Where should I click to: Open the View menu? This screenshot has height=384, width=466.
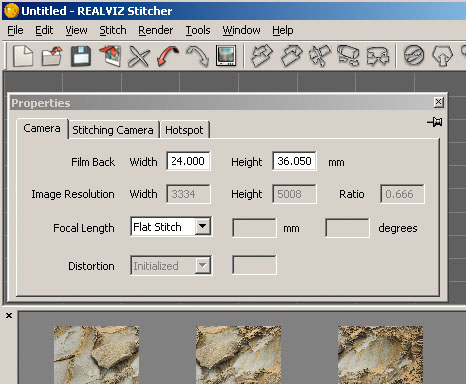(x=76, y=30)
